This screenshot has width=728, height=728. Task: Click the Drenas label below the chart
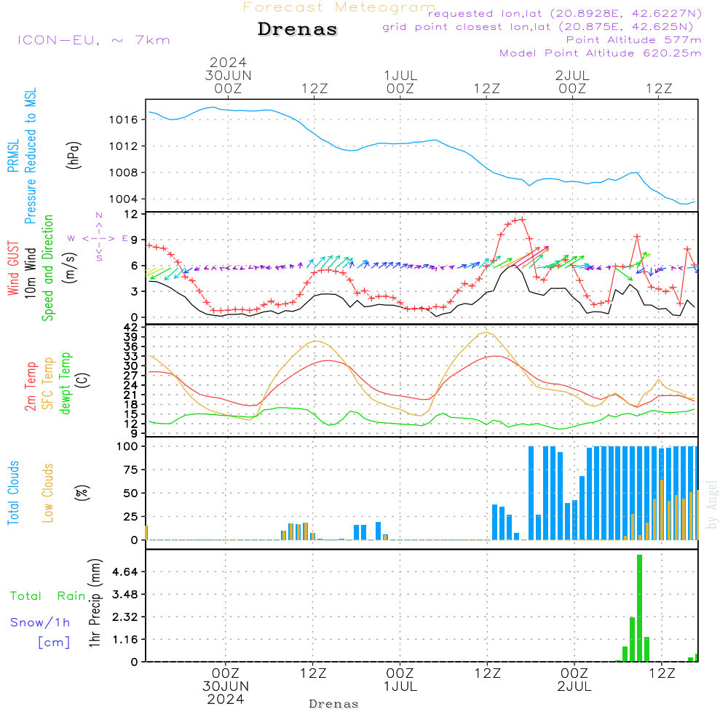(x=334, y=703)
